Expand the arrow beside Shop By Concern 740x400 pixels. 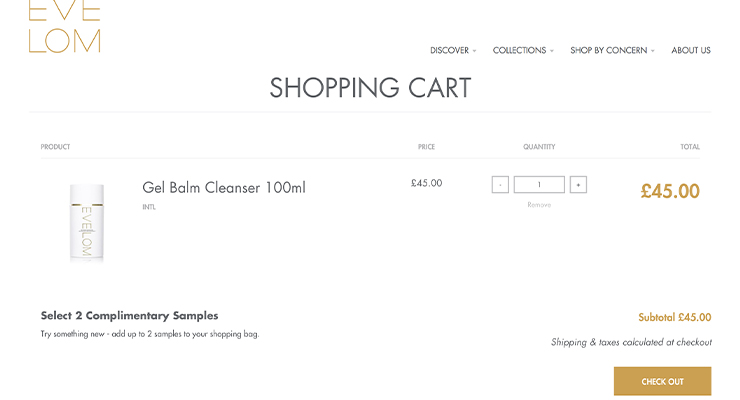tap(653, 51)
